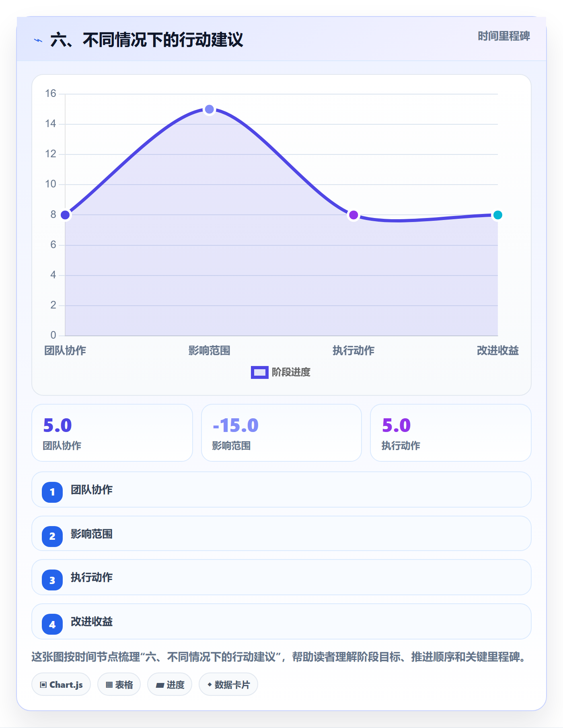Select the 影响范围 milestone row
Screen dimensions: 563x728
coord(281,533)
